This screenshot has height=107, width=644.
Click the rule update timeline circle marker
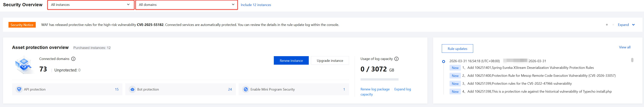pyautogui.click(x=444, y=61)
